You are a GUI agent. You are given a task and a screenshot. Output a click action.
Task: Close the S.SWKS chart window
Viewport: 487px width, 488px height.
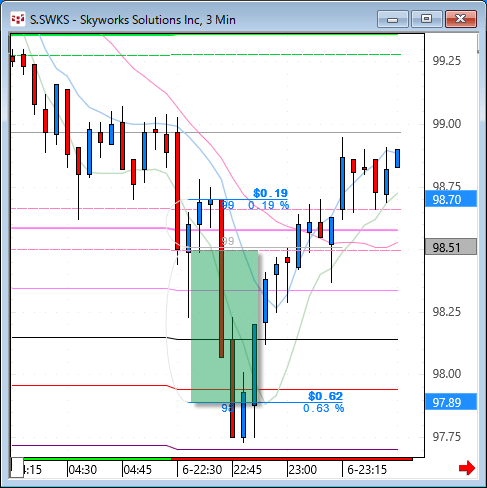[461, 19]
